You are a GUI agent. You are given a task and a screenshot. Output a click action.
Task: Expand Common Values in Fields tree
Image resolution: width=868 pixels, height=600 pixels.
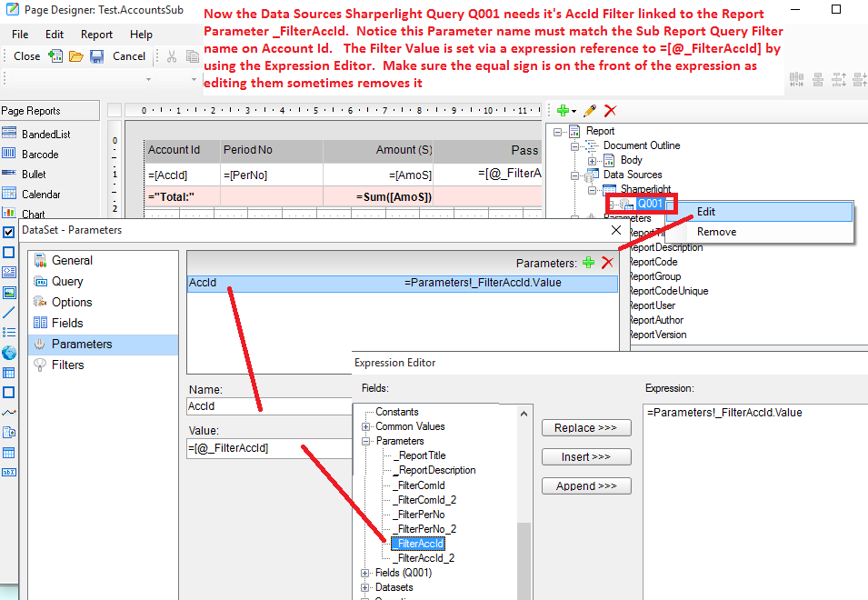tap(365, 426)
